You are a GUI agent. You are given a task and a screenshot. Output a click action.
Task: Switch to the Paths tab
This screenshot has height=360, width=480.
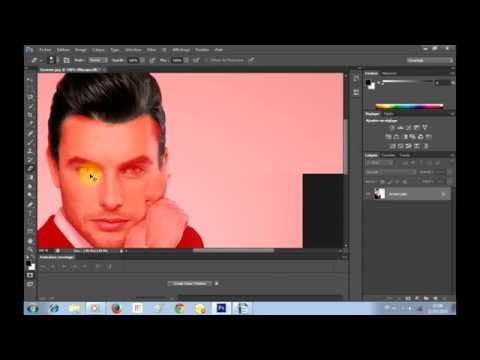tap(405, 155)
